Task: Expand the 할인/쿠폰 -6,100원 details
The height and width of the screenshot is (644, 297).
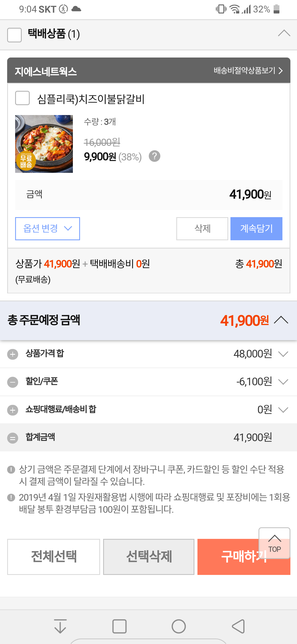Action: point(283,382)
